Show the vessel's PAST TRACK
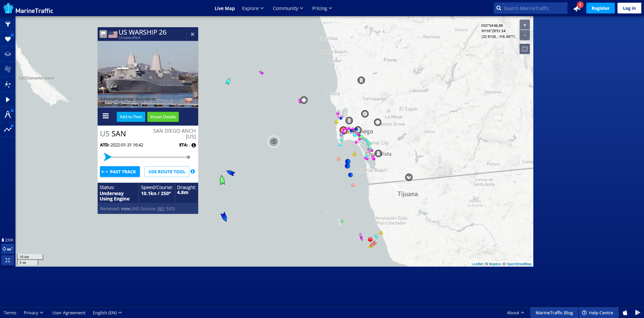 120,172
